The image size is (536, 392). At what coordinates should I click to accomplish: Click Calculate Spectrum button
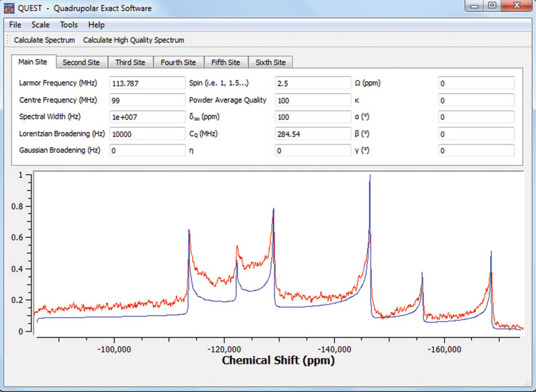pos(44,40)
